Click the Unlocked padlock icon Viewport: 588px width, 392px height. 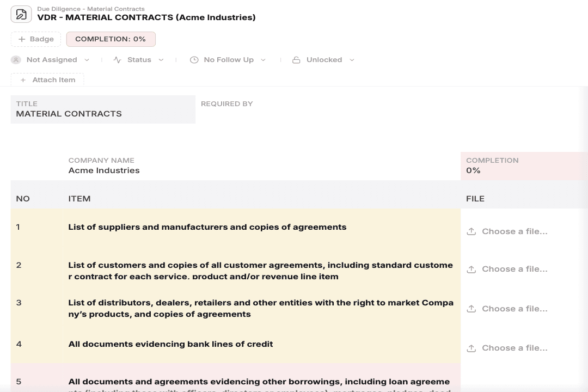coord(296,60)
